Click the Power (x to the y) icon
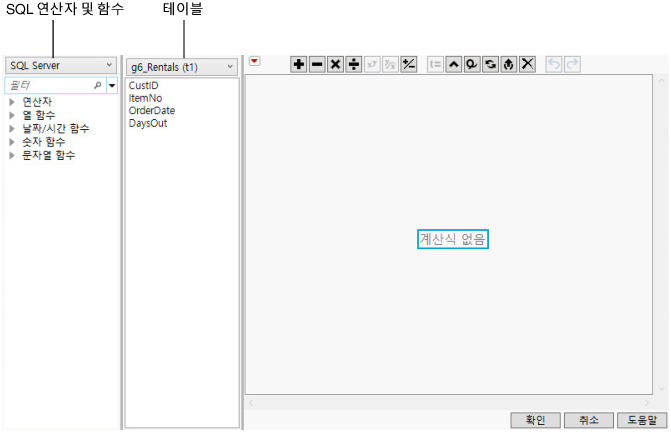 pyautogui.click(x=372, y=65)
